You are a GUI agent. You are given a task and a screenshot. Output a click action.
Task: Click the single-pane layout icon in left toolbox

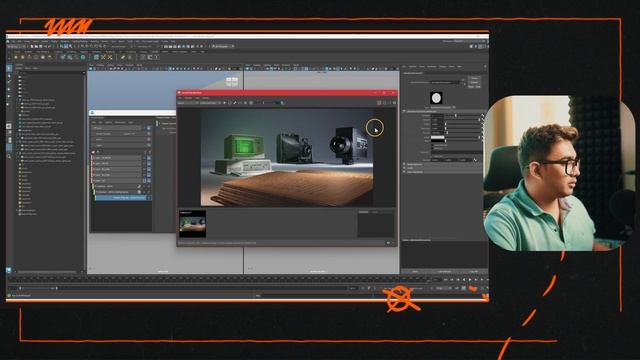pyautogui.click(x=9, y=127)
